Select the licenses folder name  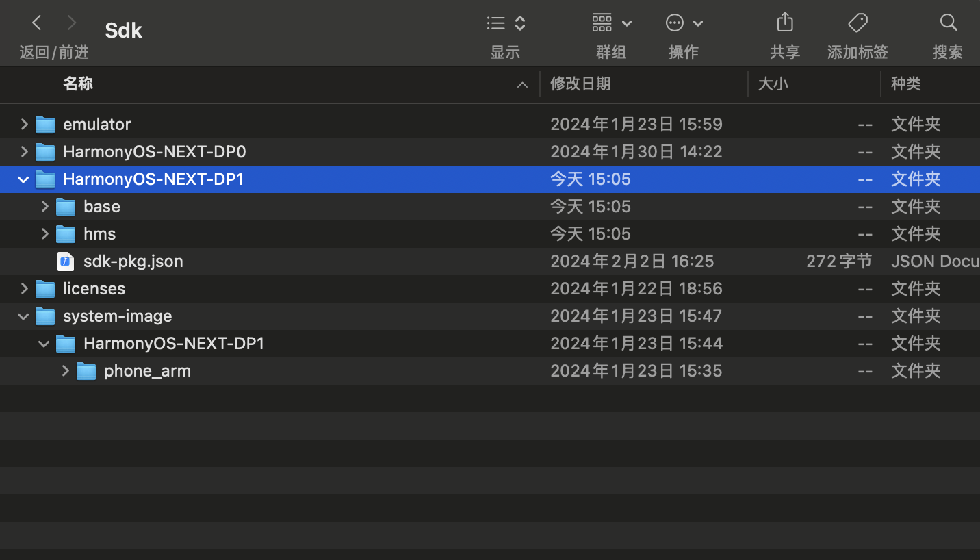tap(94, 288)
